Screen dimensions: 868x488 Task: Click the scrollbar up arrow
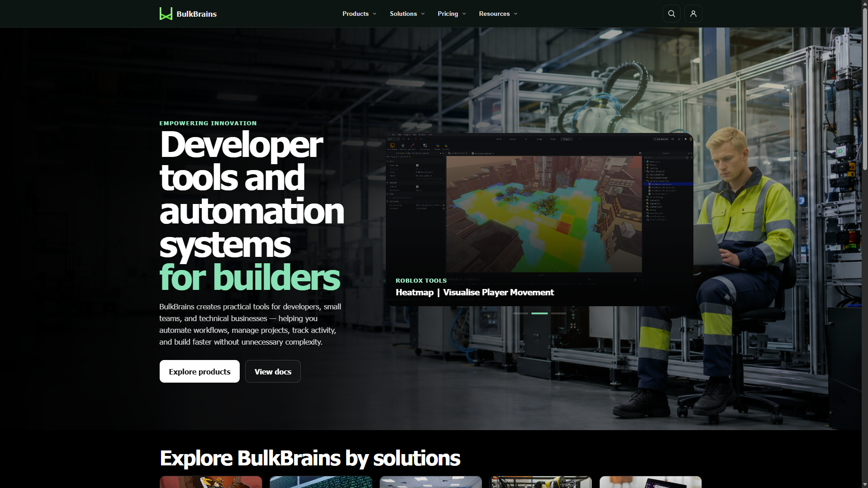point(865,3)
